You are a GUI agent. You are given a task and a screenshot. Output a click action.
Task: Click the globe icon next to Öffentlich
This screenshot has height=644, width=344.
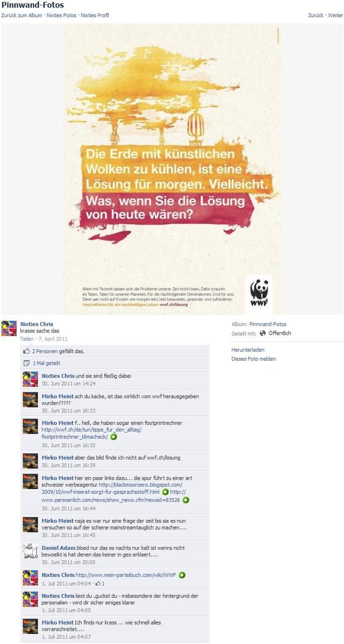pyautogui.click(x=262, y=333)
